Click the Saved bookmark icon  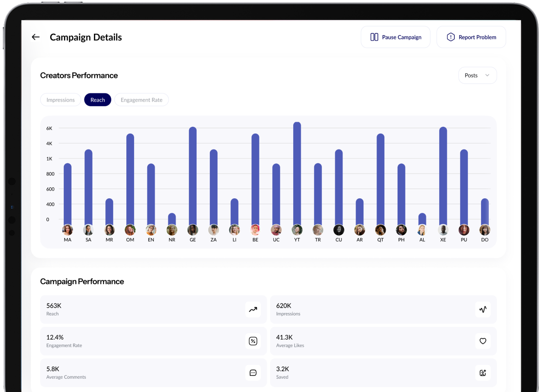pos(483,373)
